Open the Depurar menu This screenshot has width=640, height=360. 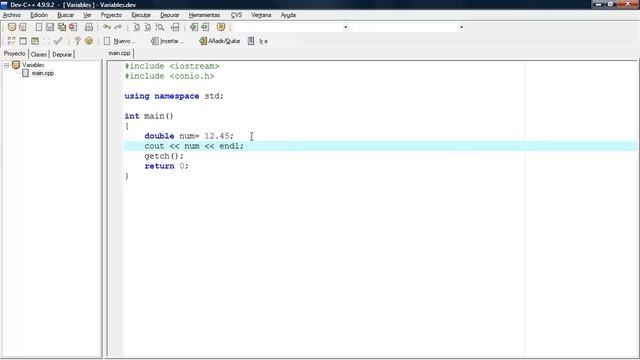[169, 15]
